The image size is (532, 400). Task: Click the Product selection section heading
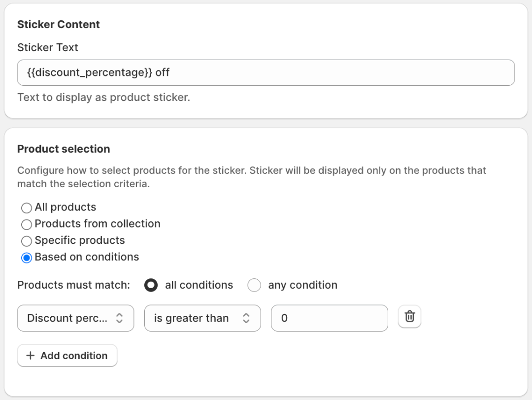tap(64, 149)
